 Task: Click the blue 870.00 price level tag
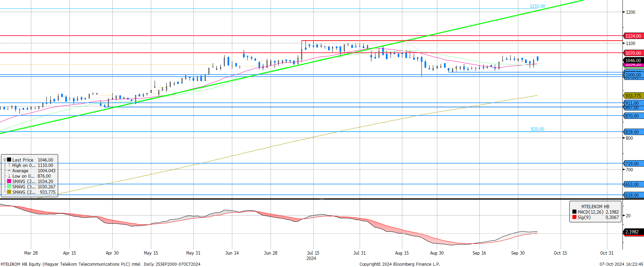coord(633,116)
